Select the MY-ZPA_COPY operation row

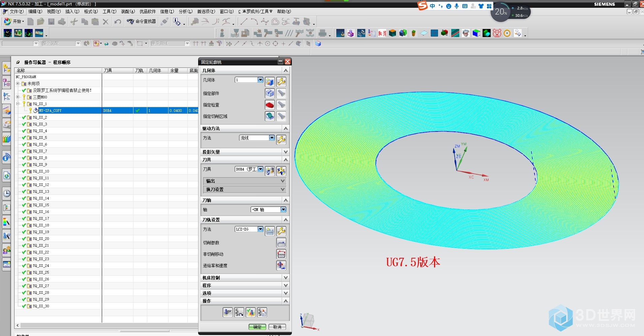point(106,111)
